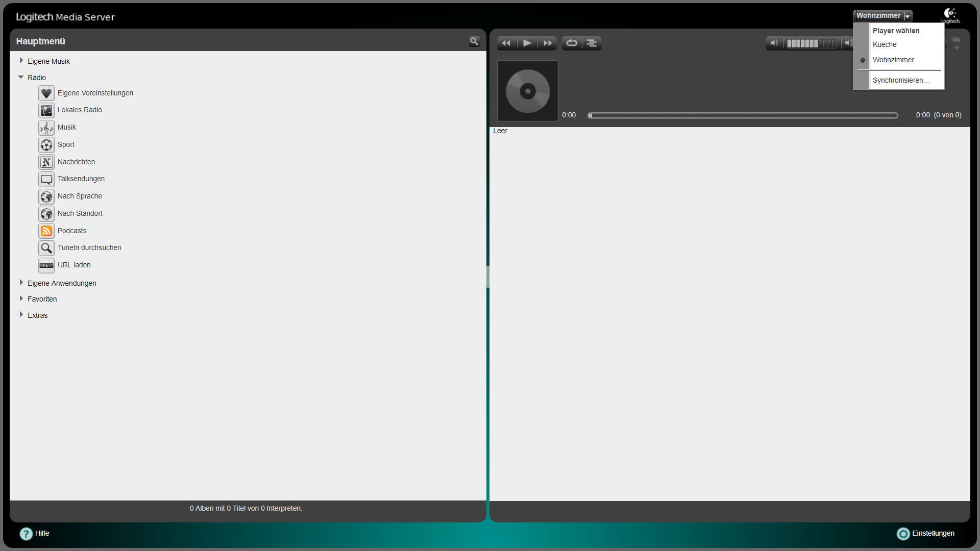Click the Nach Standort globe icon

(46, 214)
